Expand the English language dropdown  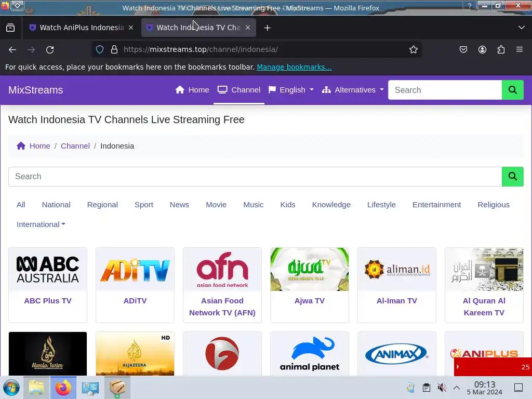coord(291,90)
